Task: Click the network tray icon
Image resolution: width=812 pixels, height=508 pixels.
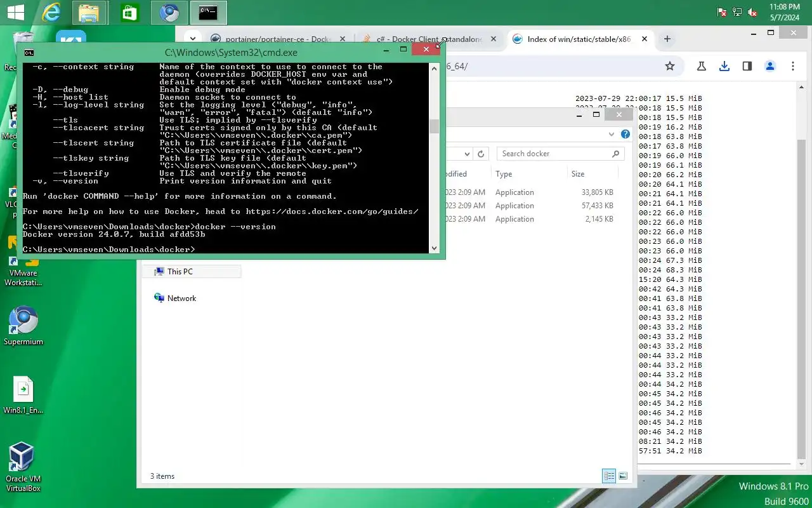Action: 737,13
